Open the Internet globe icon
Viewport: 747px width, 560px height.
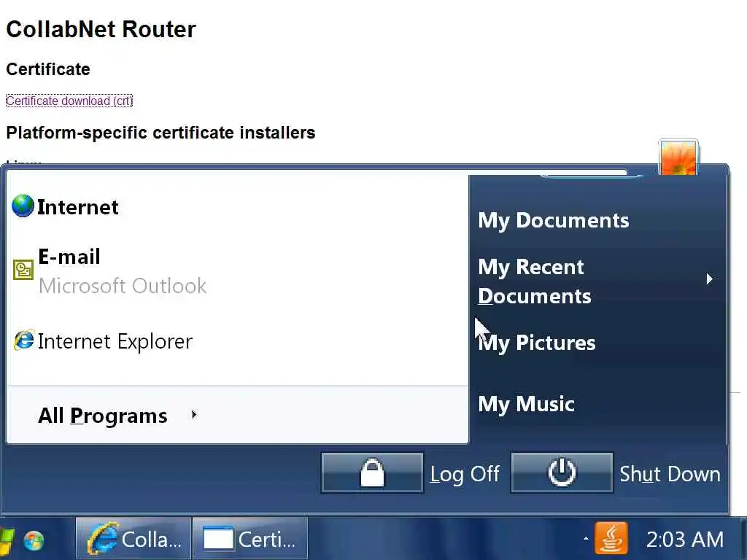coord(23,206)
